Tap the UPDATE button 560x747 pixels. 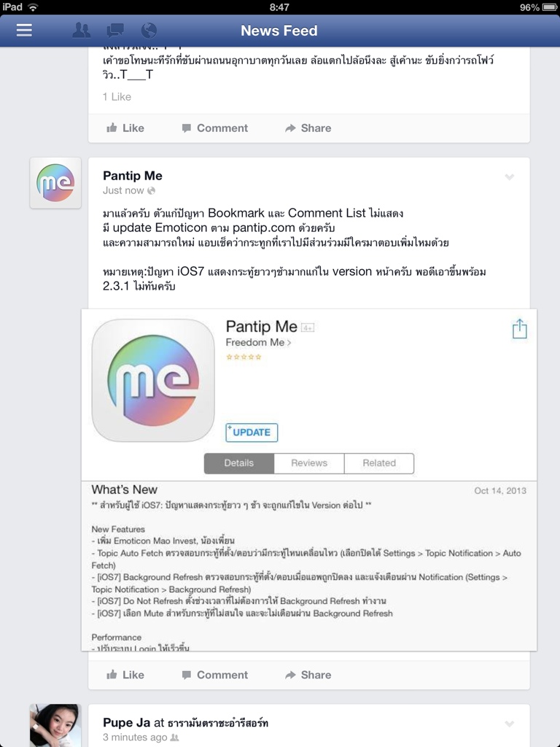(252, 432)
